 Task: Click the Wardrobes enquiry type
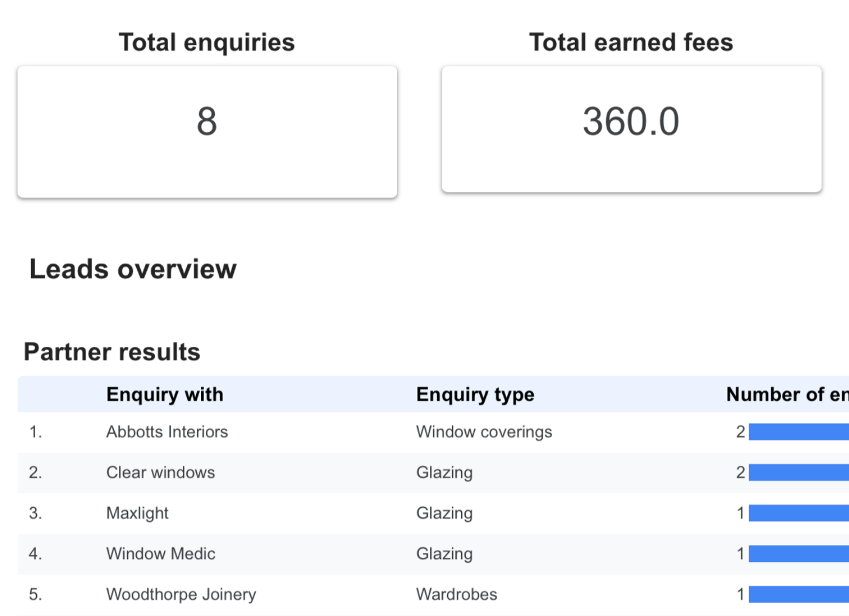pyautogui.click(x=456, y=595)
